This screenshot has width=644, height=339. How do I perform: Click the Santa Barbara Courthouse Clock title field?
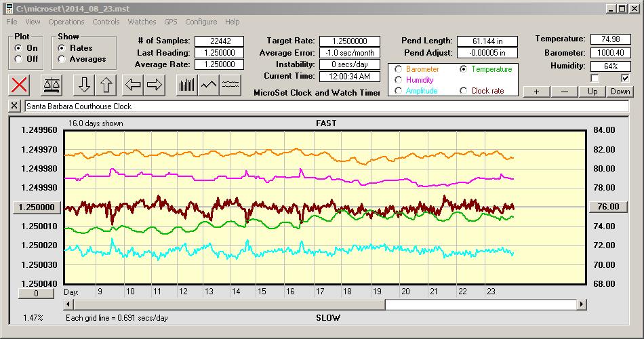coord(327,106)
